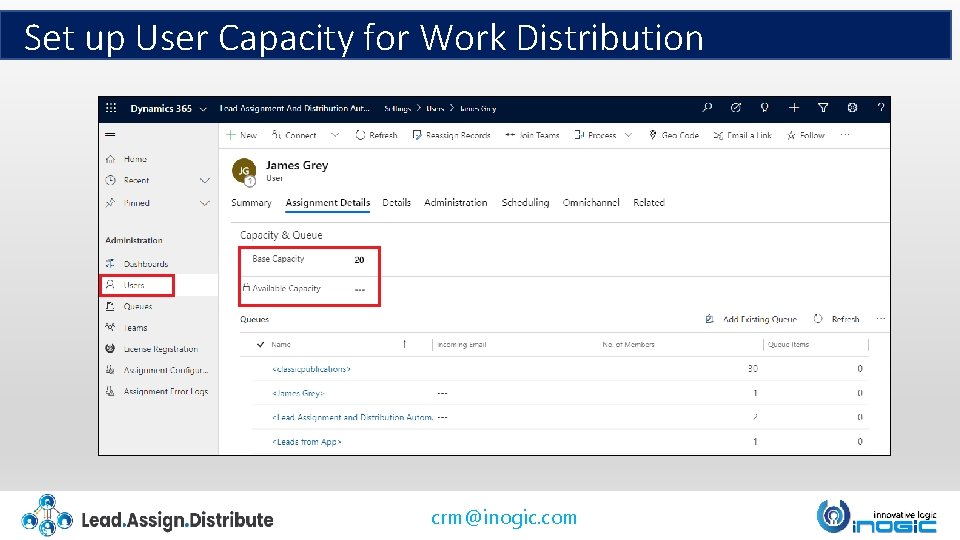The image size is (960, 540).
Task: Toggle select-all checkmark in Queues grid
Action: (x=260, y=345)
